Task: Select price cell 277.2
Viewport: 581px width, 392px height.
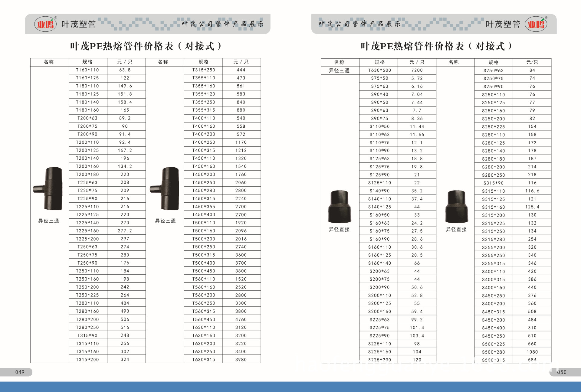Action: 126,231
